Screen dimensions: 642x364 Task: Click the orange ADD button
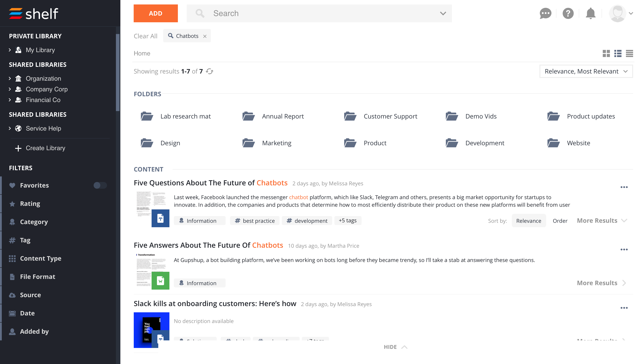click(x=156, y=14)
